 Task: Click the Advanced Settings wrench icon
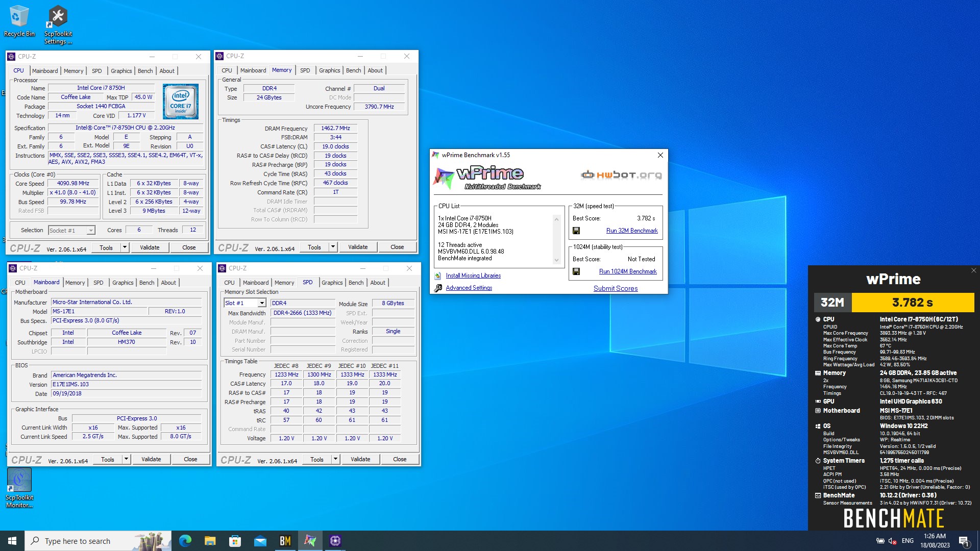point(438,288)
